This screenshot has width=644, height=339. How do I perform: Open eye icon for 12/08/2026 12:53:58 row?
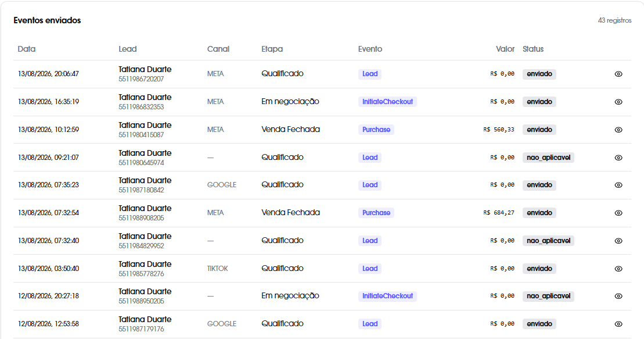click(x=618, y=324)
